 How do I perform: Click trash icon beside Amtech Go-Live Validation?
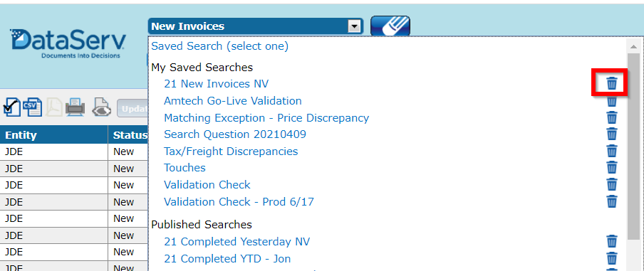[x=611, y=101]
